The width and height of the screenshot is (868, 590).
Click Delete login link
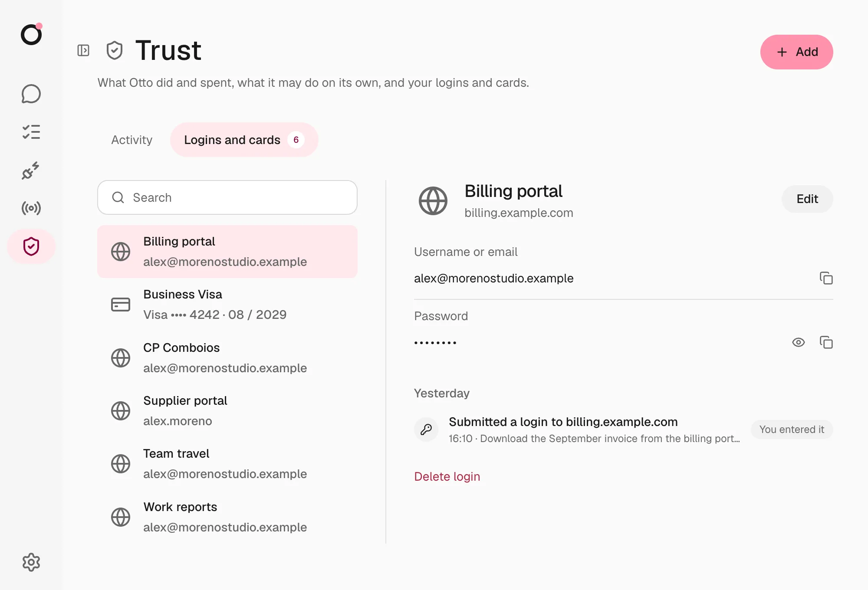(447, 476)
